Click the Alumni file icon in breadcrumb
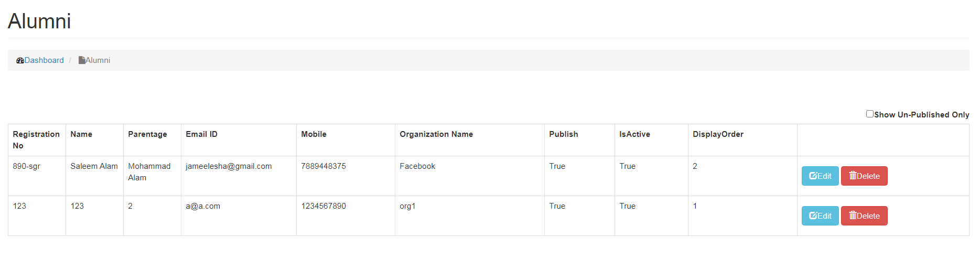This screenshot has width=980, height=269. click(x=82, y=60)
